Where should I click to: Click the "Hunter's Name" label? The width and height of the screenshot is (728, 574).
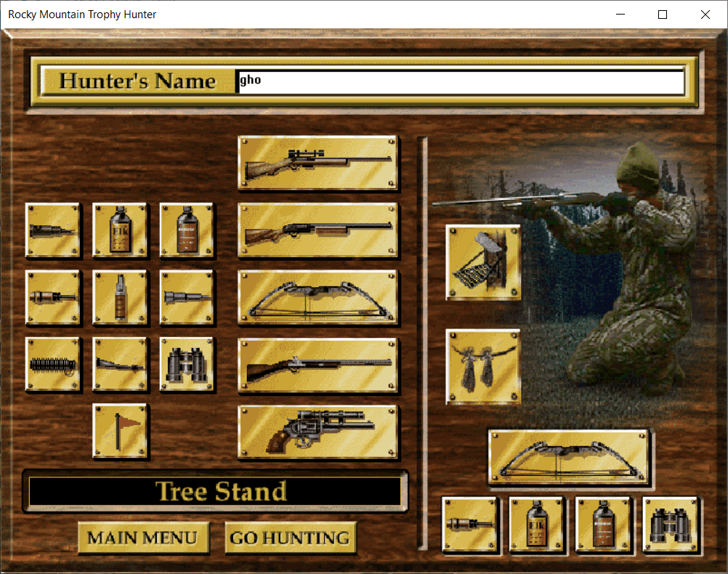click(137, 81)
